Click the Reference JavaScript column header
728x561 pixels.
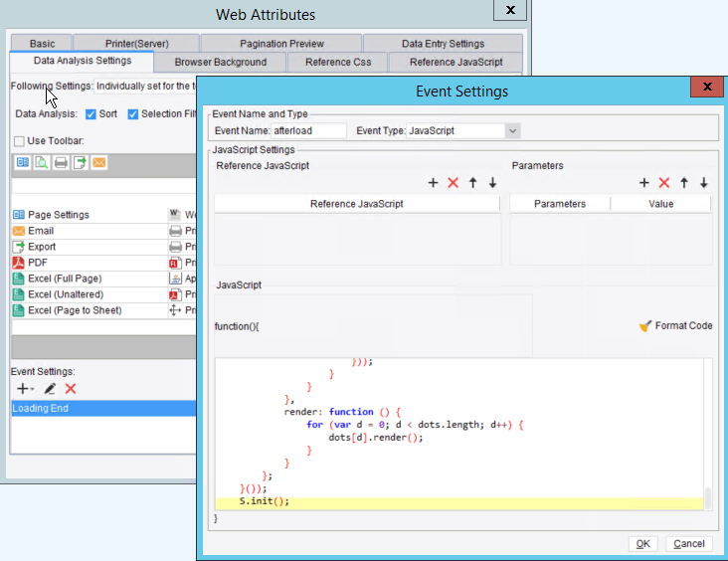(x=357, y=204)
